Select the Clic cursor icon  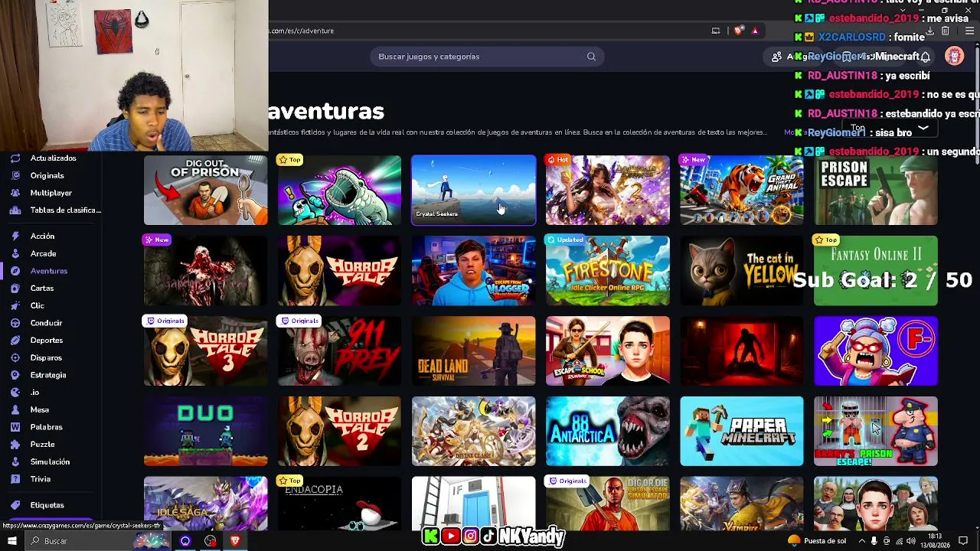coord(15,306)
